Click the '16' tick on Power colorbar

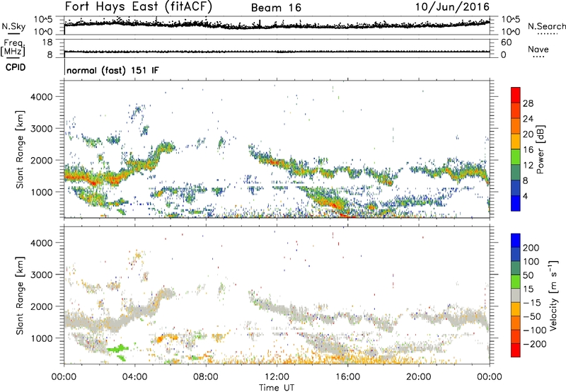[528, 150]
